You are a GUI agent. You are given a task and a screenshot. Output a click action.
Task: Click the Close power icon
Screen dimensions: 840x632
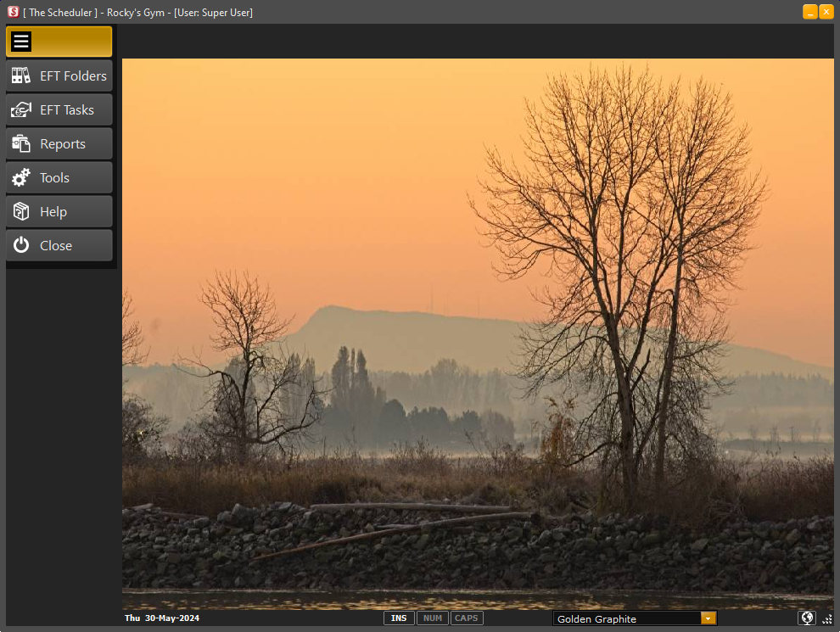click(x=21, y=245)
